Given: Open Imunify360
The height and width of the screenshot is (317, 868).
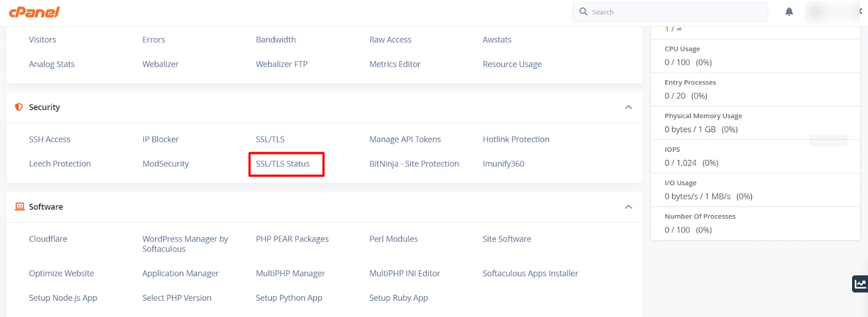Looking at the screenshot, I should pyautogui.click(x=503, y=164).
